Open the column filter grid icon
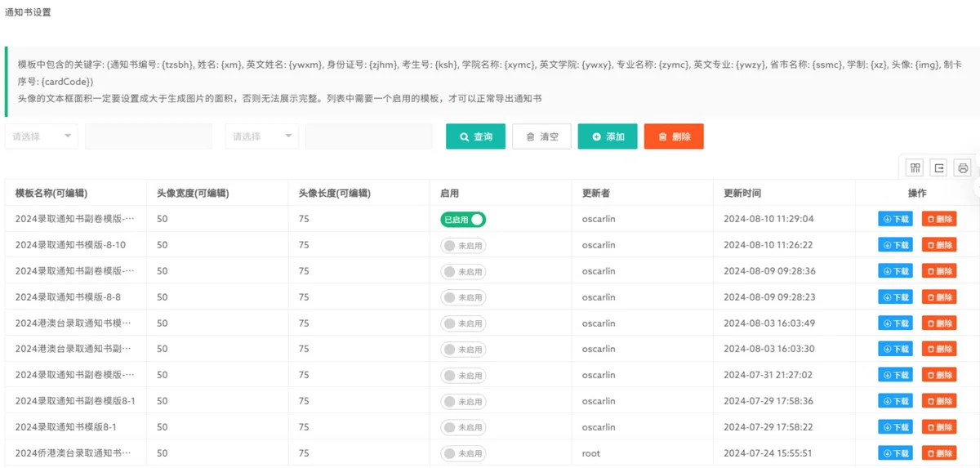Screen dimensions: 980x468 [x=915, y=167]
